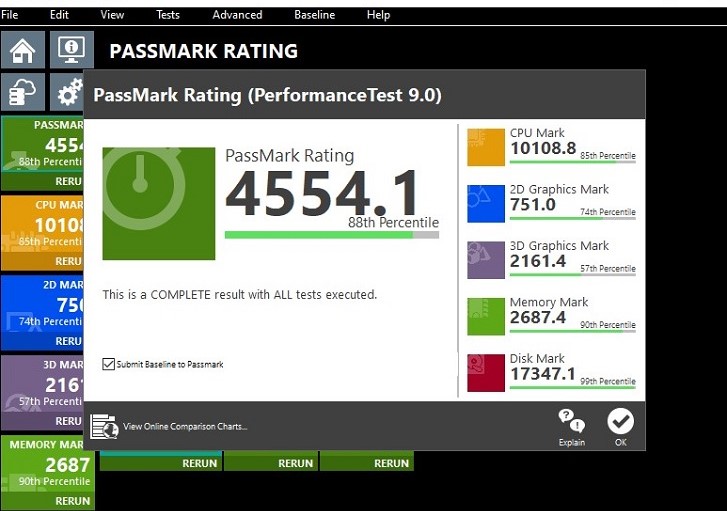Open the View menu
The width and height of the screenshot is (727, 511).
112,15
